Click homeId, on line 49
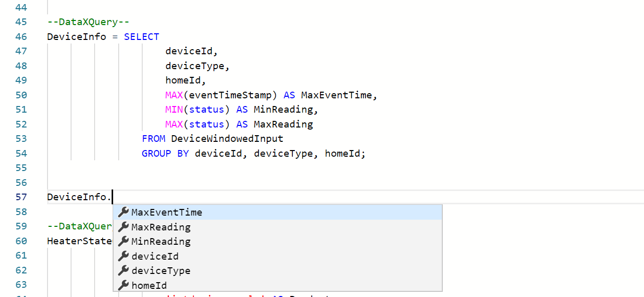The image size is (644, 297). [x=186, y=80]
